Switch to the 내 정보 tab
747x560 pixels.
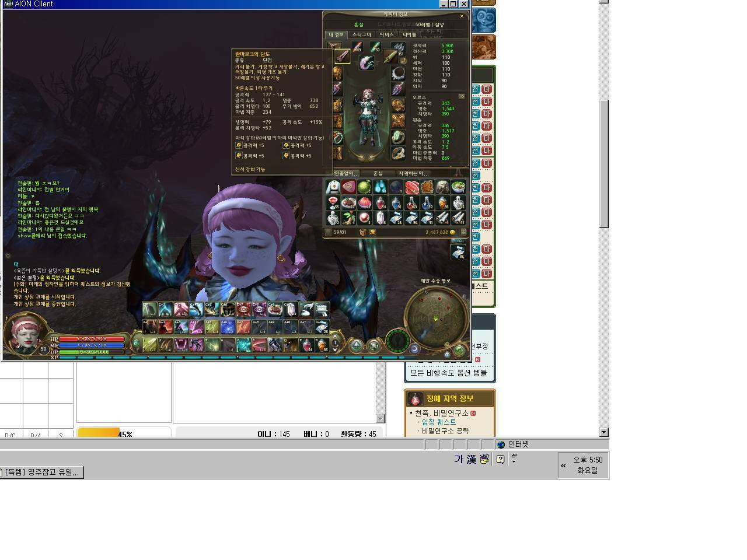click(336, 35)
